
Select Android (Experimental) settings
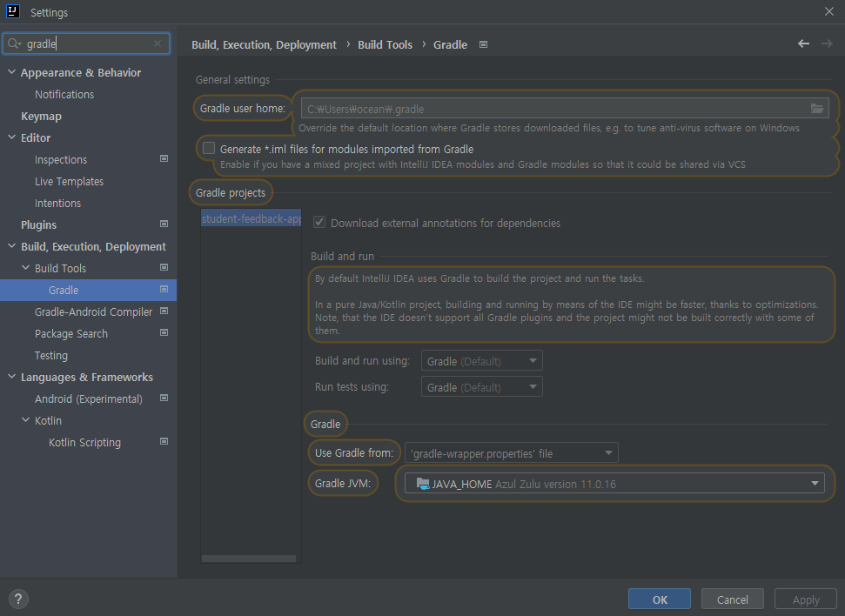(x=89, y=398)
